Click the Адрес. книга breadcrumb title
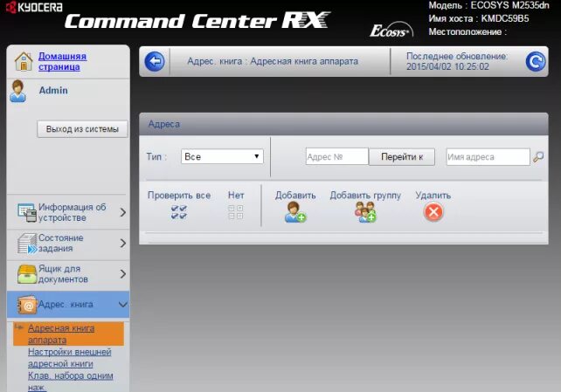This screenshot has width=561, height=392. 273,61
